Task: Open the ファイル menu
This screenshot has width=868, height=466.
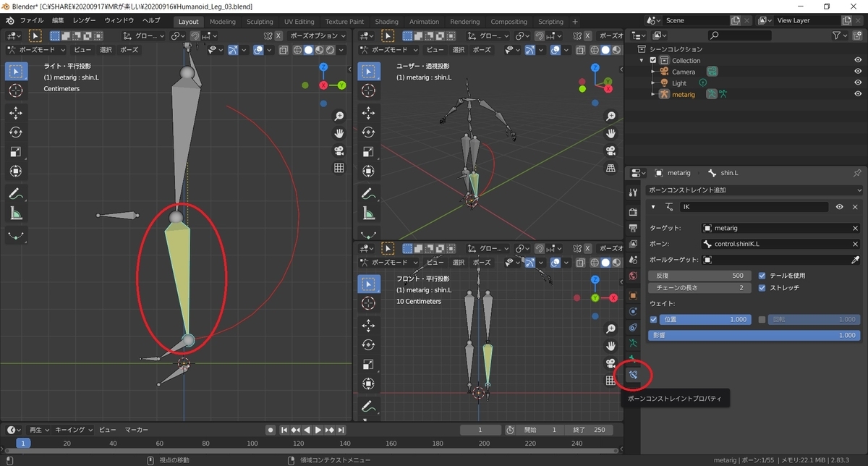Action: (x=31, y=21)
